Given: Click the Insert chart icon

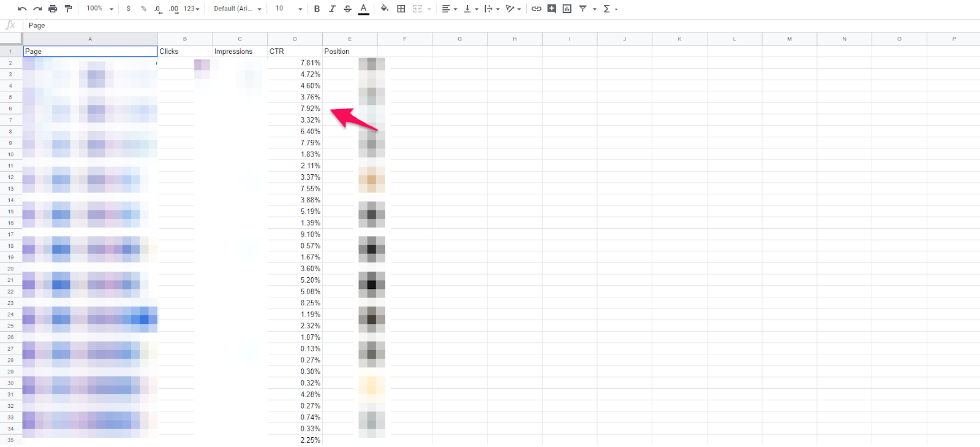Looking at the screenshot, I should click(x=567, y=9).
